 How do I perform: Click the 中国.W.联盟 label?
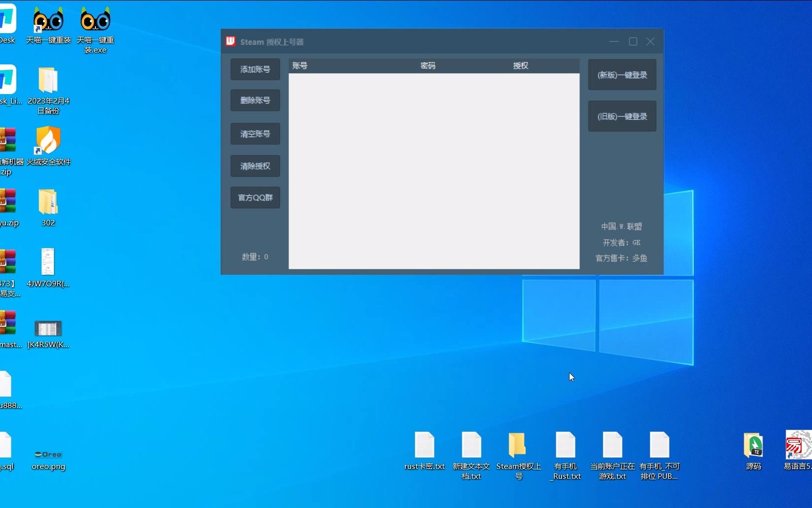click(621, 226)
